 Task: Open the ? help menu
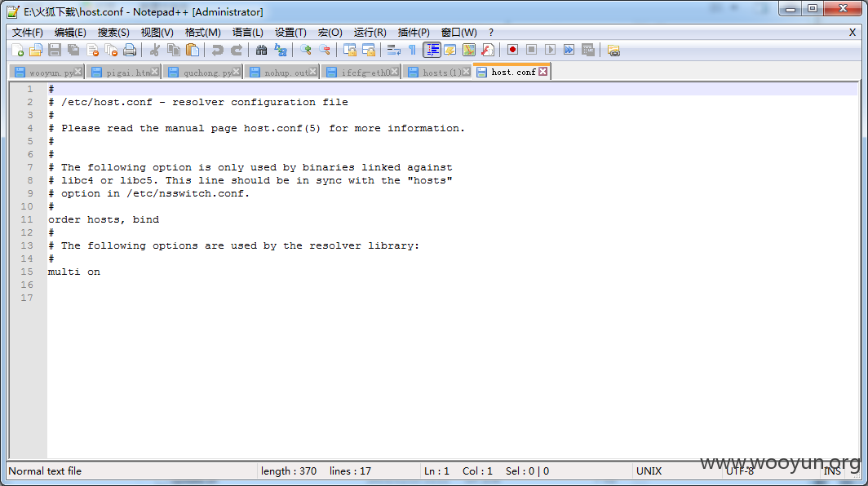click(491, 33)
